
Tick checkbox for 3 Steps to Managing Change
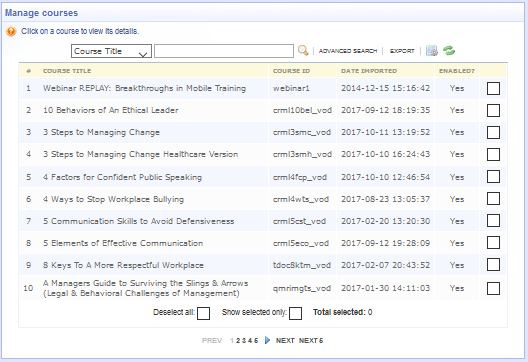point(493,133)
